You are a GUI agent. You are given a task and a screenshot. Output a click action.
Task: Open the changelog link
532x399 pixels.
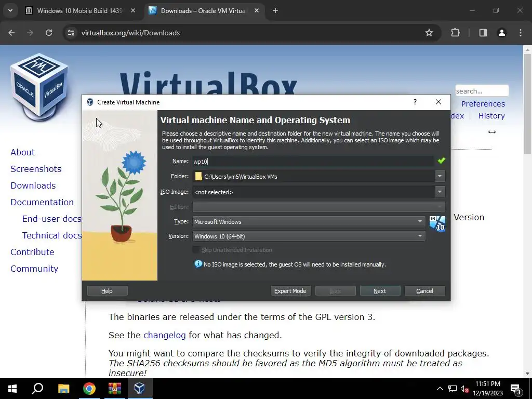pos(165,335)
